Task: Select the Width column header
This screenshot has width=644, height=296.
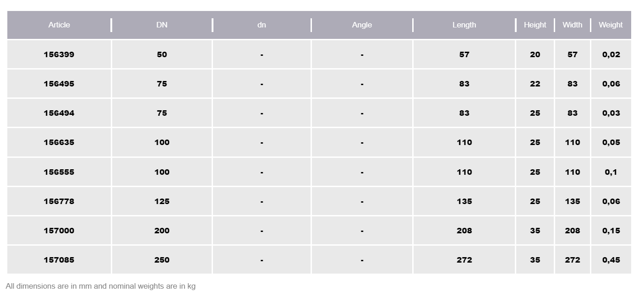Action: [572, 25]
